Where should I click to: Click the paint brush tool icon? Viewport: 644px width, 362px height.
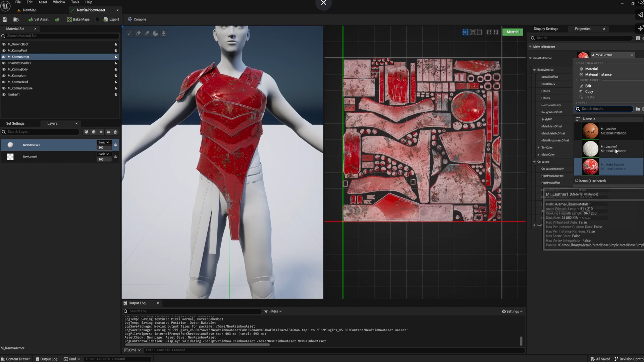129,33
